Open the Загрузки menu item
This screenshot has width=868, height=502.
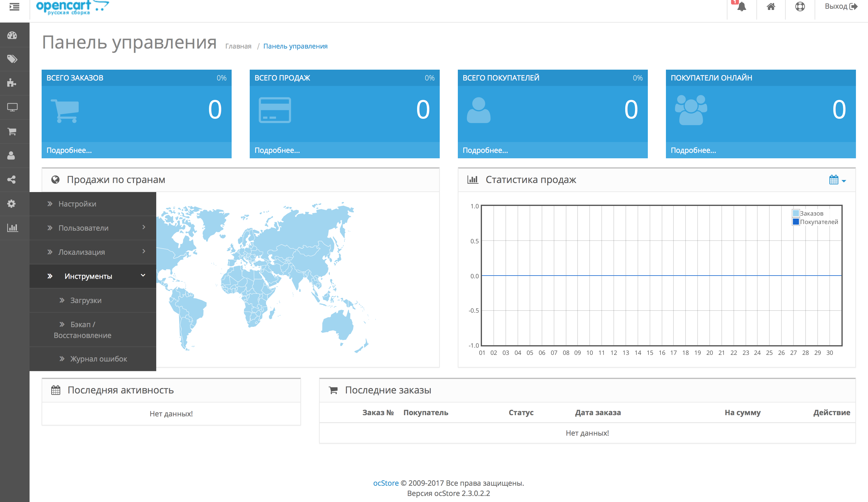(93, 300)
